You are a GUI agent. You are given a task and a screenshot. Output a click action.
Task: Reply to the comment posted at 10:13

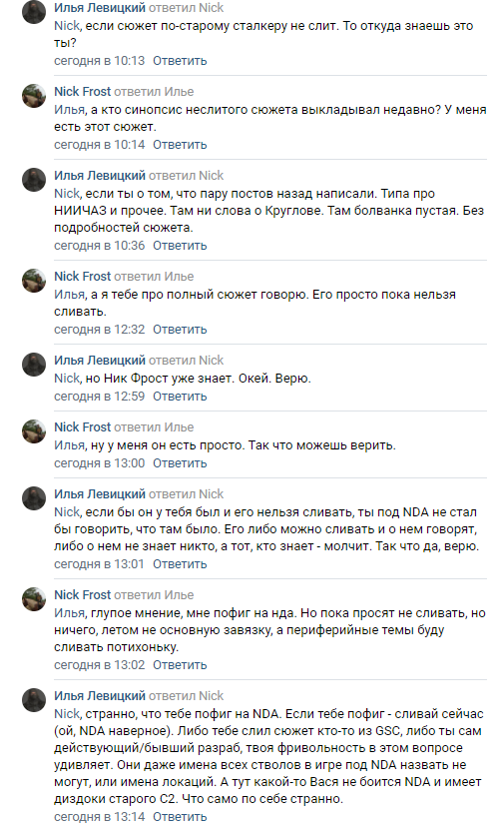pos(180,61)
